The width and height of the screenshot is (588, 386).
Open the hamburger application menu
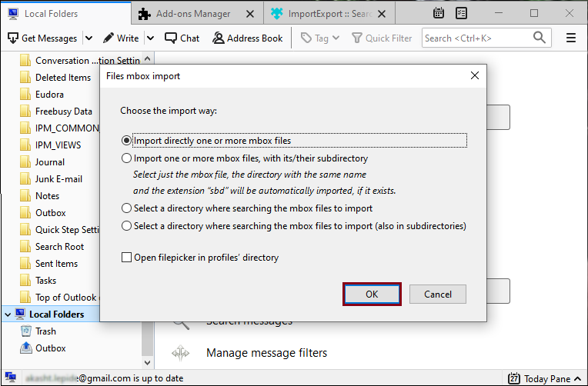(x=571, y=38)
